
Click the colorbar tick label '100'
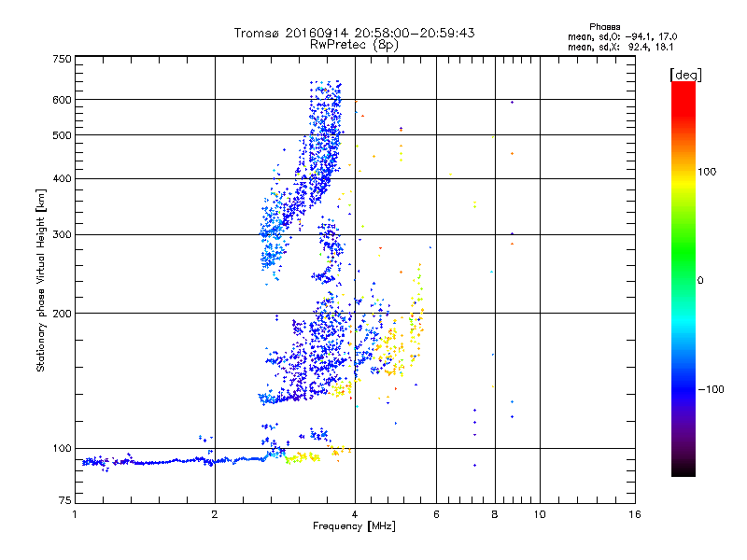click(707, 172)
